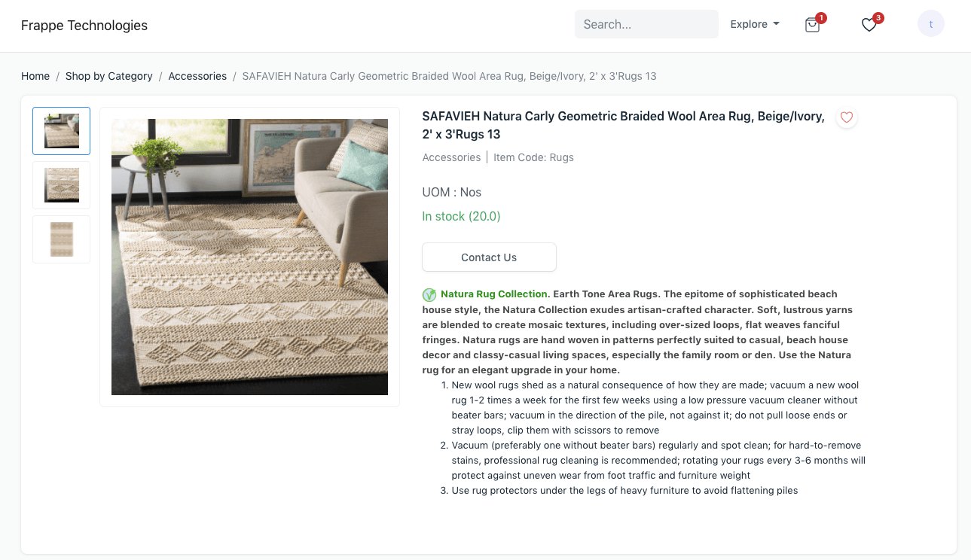Open the Natura Rug Collection link
The image size is (971, 560).
tap(493, 294)
